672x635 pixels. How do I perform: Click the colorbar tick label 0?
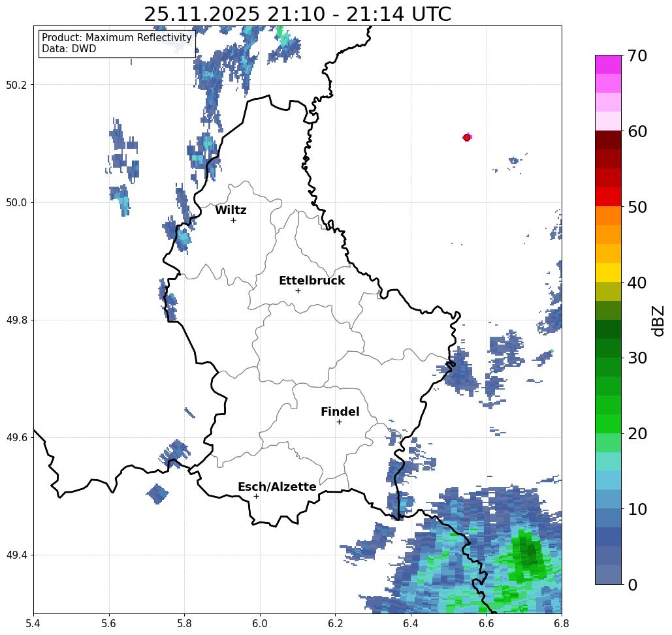click(633, 585)
